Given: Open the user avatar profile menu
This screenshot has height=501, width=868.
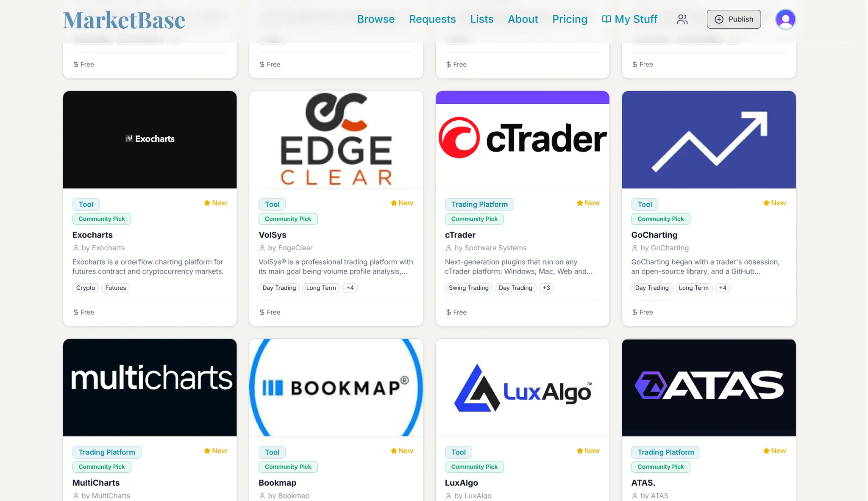Looking at the screenshot, I should [x=785, y=19].
